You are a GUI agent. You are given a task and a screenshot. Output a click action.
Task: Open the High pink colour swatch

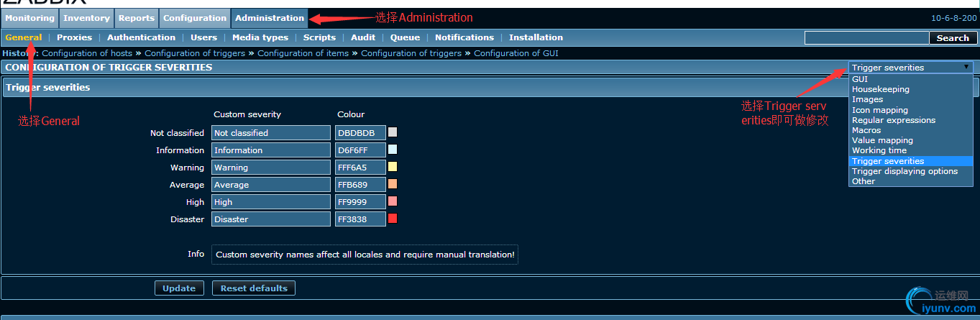(393, 201)
